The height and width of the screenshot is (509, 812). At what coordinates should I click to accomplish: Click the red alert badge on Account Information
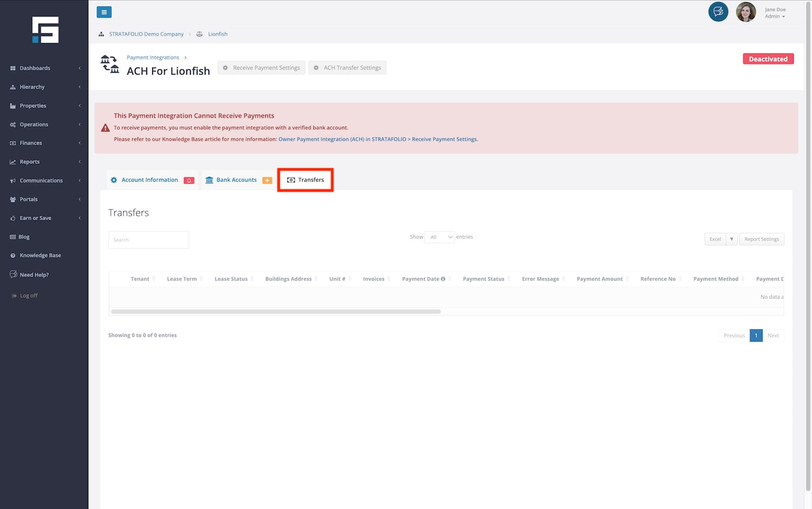[189, 180]
